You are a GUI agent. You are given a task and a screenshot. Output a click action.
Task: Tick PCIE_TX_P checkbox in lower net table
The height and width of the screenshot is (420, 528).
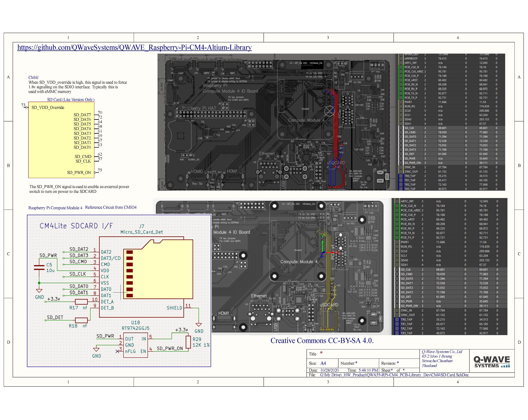tap(397, 238)
